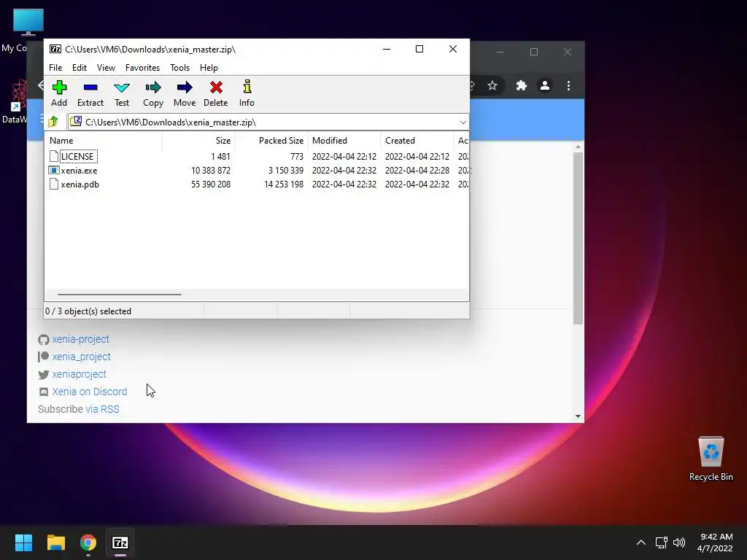
Task: Open the Chrome extensions puzzle icon
Action: [x=521, y=86]
